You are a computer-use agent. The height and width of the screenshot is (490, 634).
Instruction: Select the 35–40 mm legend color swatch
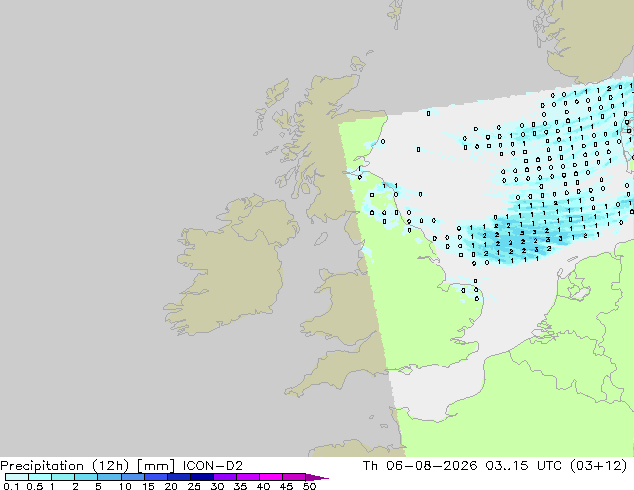[x=247, y=477]
